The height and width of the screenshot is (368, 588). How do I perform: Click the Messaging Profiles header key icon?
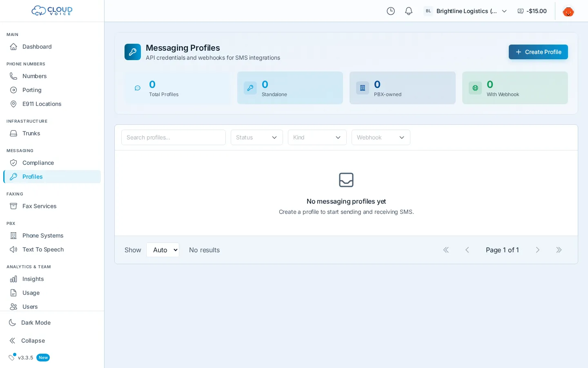click(133, 52)
